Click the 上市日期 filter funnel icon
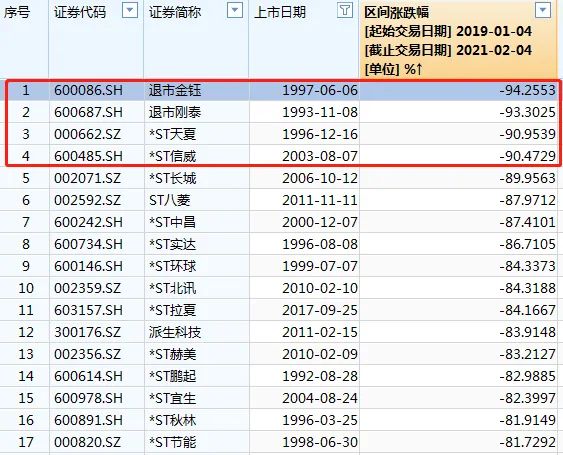The width and height of the screenshot is (563, 455). (345, 11)
